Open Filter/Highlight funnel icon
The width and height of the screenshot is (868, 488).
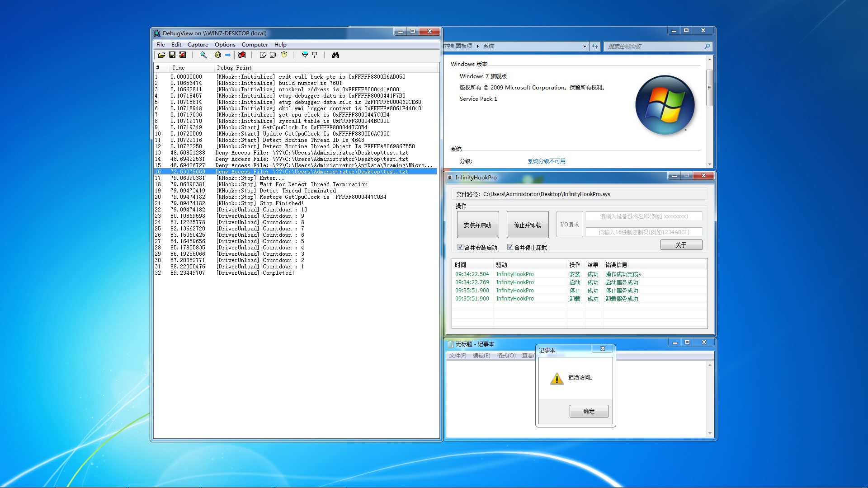click(x=305, y=55)
